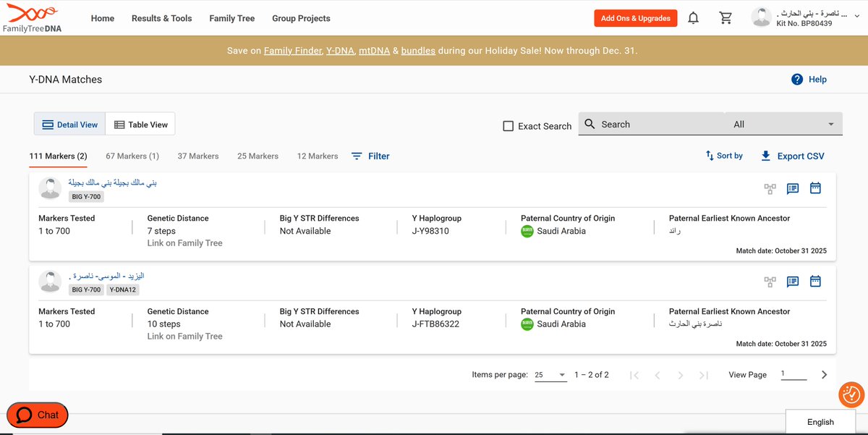This screenshot has width=868, height=435.
Task: Open calendar icon for J-FTB86322 match
Action: point(815,281)
